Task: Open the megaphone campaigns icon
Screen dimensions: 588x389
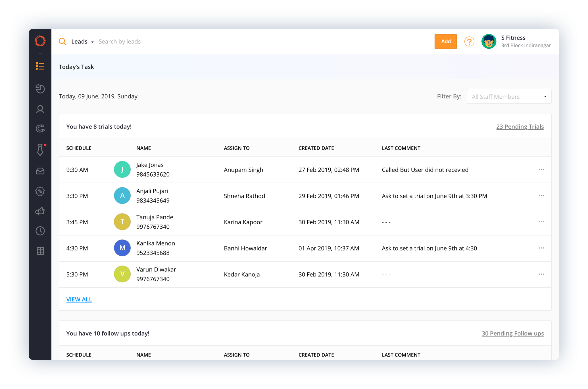Action: point(40,211)
